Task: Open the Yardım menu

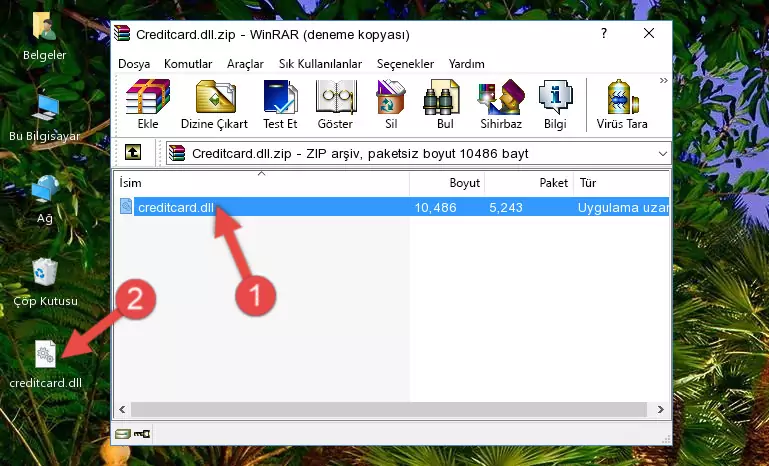Action: (x=466, y=64)
